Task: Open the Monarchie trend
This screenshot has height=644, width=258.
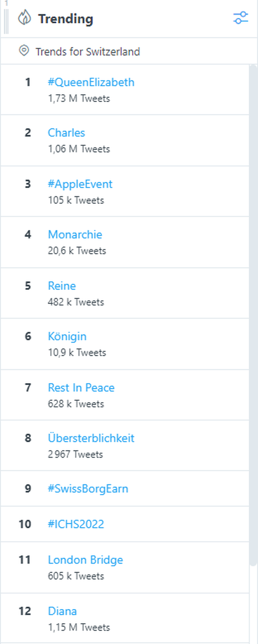Action: point(75,234)
